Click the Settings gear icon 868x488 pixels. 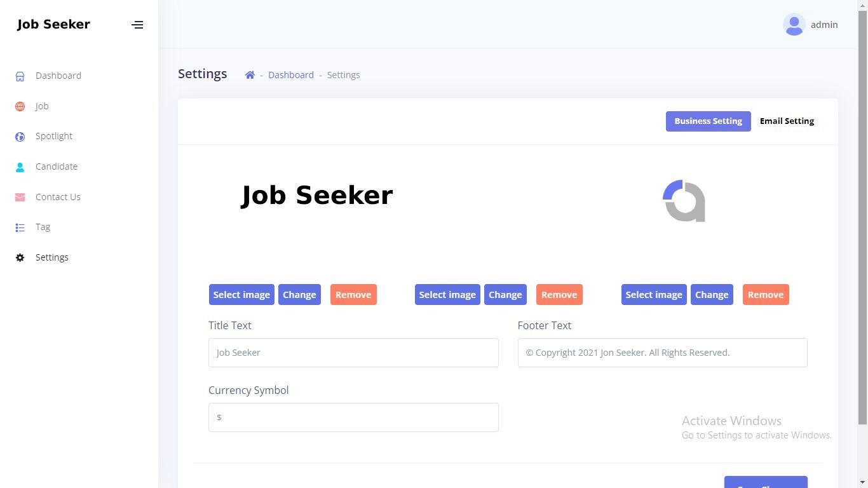(20, 258)
